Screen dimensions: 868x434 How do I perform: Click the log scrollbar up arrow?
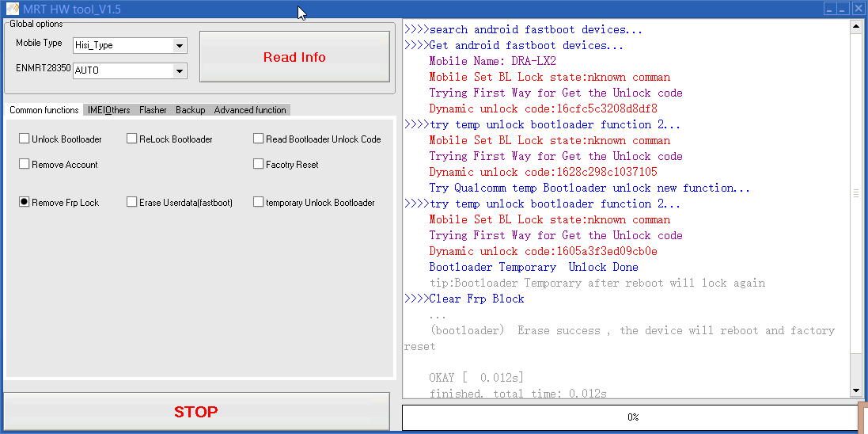pos(856,27)
